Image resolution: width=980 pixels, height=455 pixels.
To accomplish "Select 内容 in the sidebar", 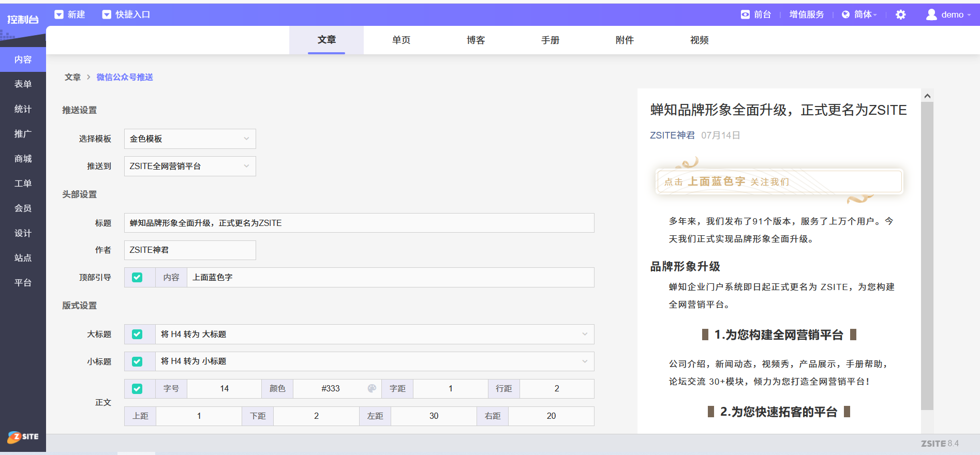I will click(x=23, y=59).
